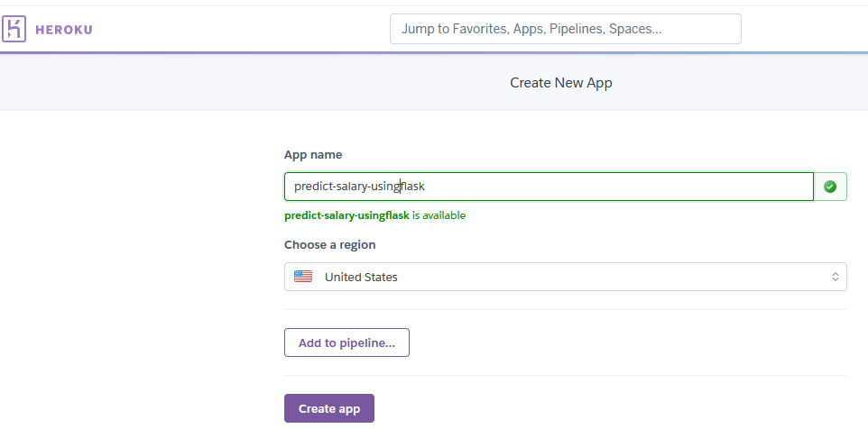Click the purple Create app button
The width and height of the screenshot is (868, 429).
pyautogui.click(x=329, y=408)
